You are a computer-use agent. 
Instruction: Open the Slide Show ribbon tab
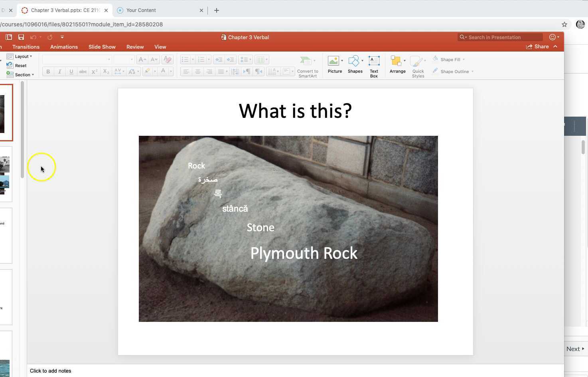pyautogui.click(x=102, y=47)
